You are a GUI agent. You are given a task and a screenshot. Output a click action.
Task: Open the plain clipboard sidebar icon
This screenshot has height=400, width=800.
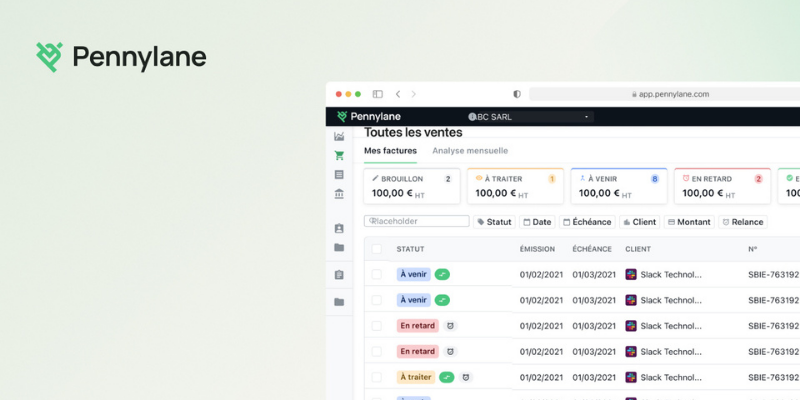click(x=339, y=275)
